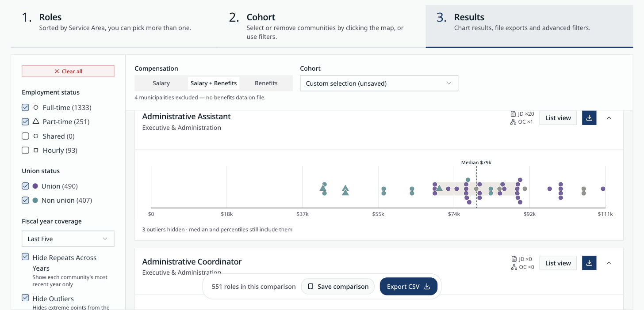The width and height of the screenshot is (644, 310).
Task: Click the Full-time circle legend icon
Action: click(36, 107)
